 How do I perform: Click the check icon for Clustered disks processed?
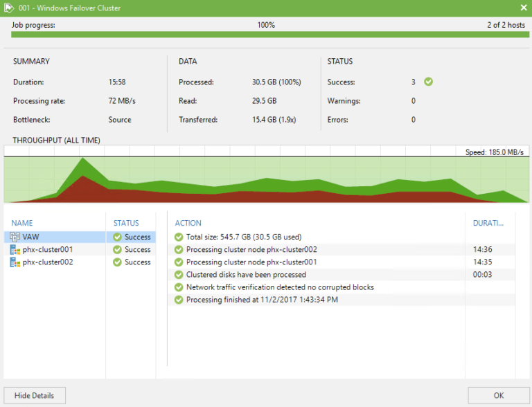179,275
